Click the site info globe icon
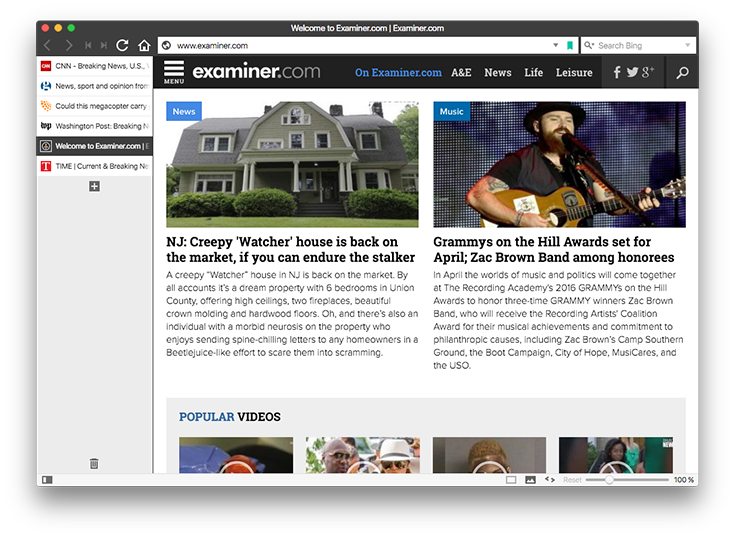735x538 pixels. pos(166,45)
